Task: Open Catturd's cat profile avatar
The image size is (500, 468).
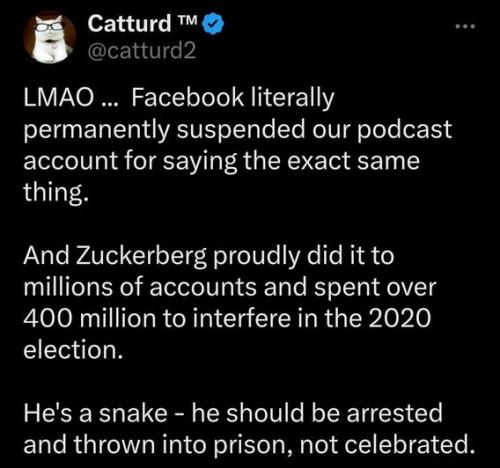Action: pos(50,37)
